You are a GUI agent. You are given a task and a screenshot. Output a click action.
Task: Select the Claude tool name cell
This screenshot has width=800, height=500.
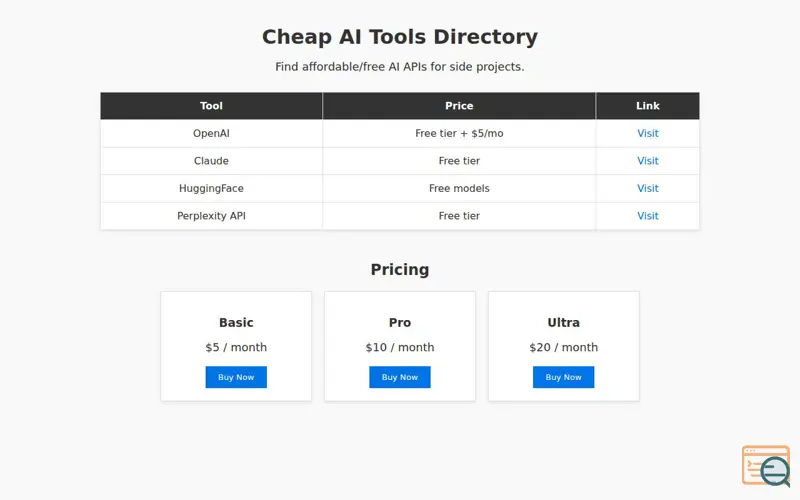pyautogui.click(x=211, y=161)
